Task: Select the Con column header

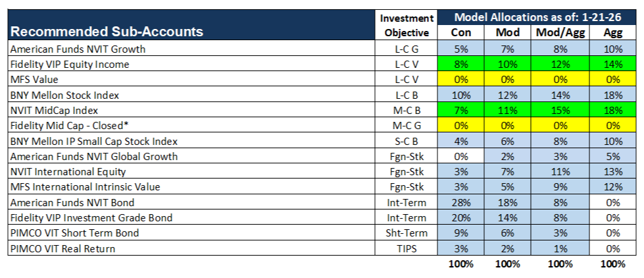Action: tap(460, 33)
